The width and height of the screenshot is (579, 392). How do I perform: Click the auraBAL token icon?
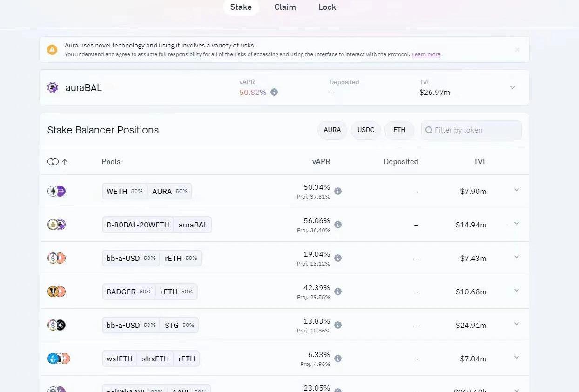(53, 87)
